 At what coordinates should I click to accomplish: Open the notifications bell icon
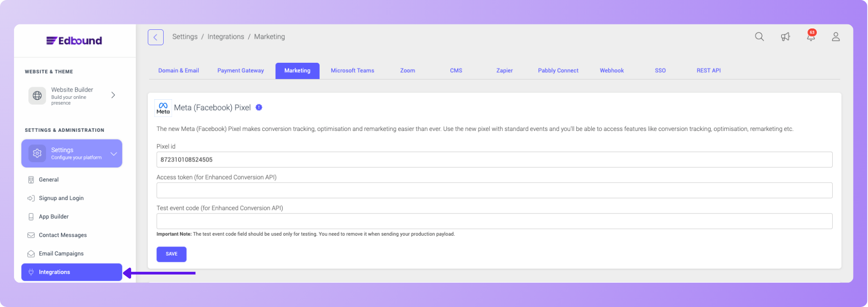[x=811, y=37]
